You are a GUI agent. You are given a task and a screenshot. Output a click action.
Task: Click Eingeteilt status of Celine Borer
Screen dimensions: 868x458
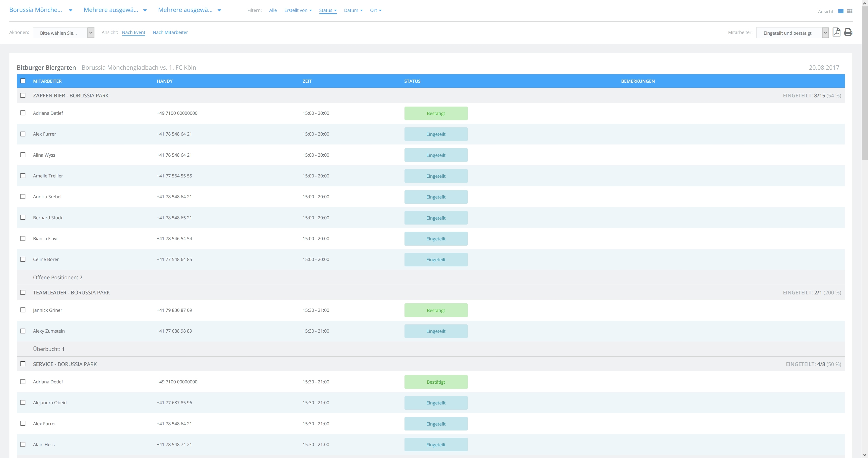point(436,260)
